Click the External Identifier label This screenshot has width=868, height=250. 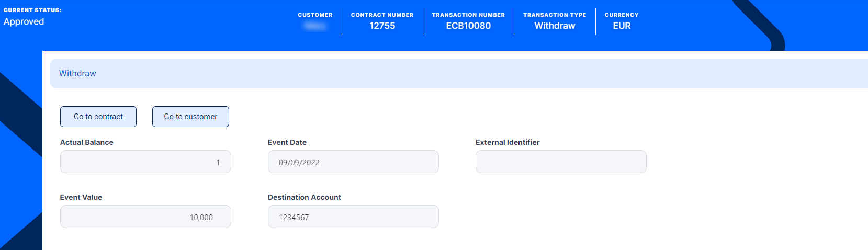point(508,142)
